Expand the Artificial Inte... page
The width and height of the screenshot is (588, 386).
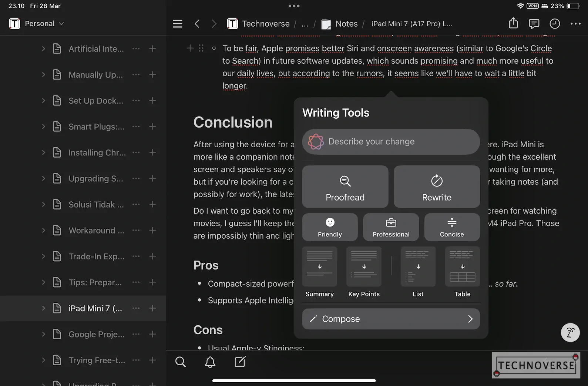43,48
